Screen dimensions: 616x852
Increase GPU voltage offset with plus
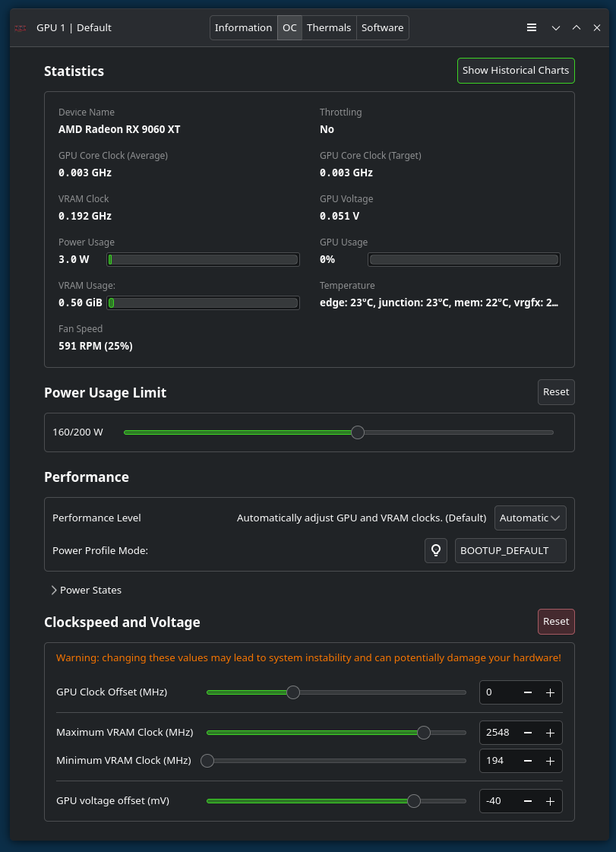pos(550,801)
